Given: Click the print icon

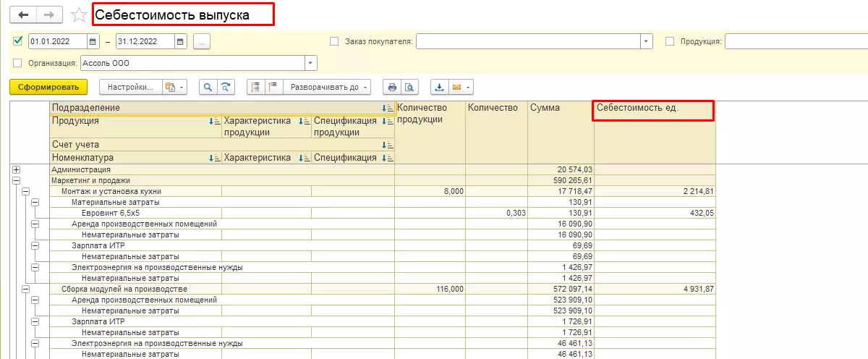Looking at the screenshot, I should (x=392, y=87).
